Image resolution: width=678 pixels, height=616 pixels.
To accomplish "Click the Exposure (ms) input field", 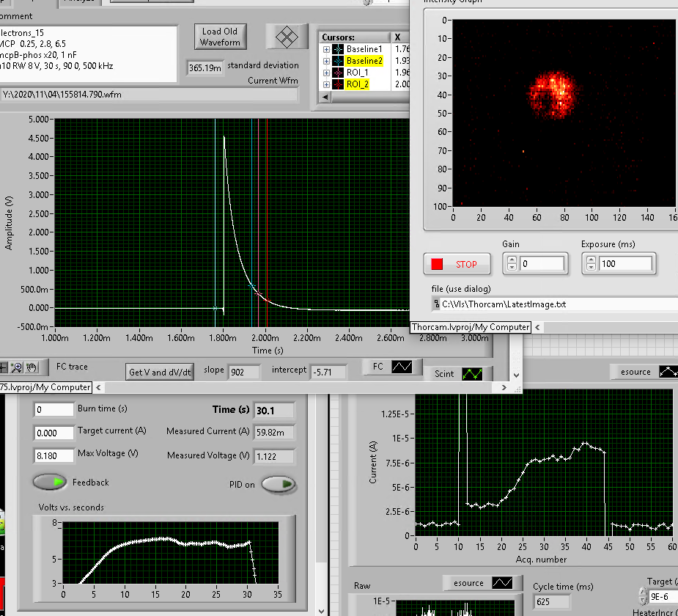I will click(626, 263).
